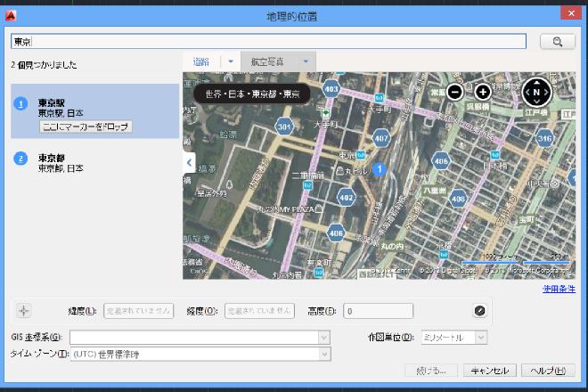The height and width of the screenshot is (392, 588).
Task: Click route shield 407 on map
Action: click(x=381, y=138)
